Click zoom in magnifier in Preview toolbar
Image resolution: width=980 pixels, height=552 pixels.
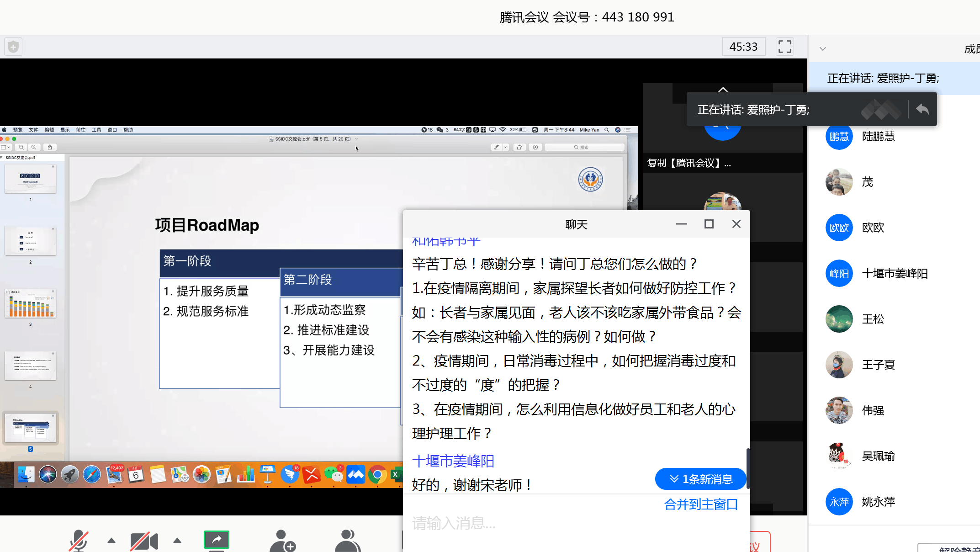[x=33, y=147]
